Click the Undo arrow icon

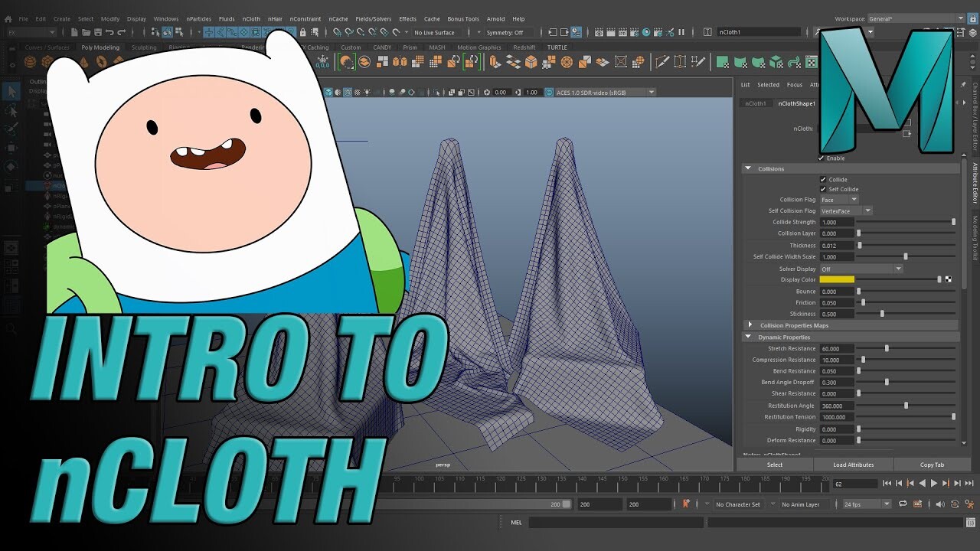coord(110,32)
